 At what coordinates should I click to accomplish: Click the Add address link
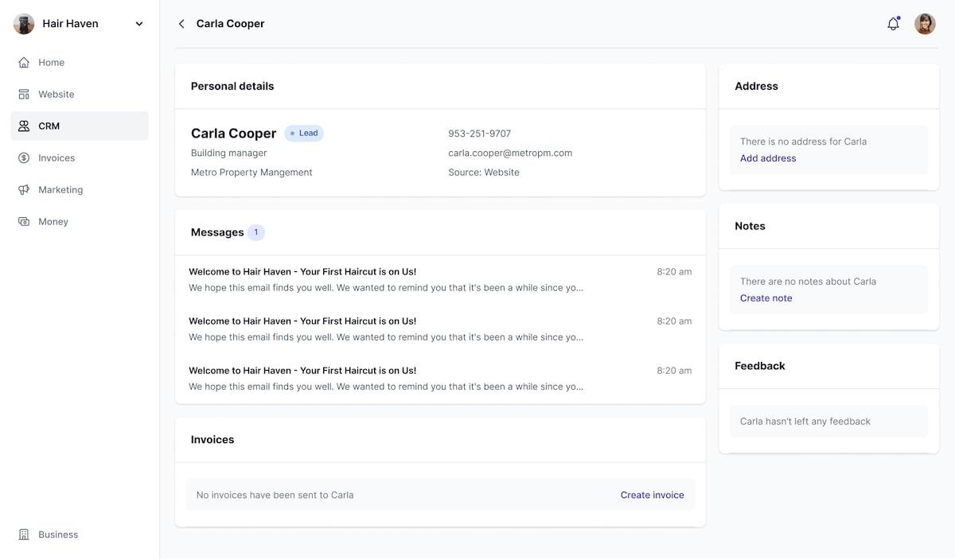click(x=768, y=158)
